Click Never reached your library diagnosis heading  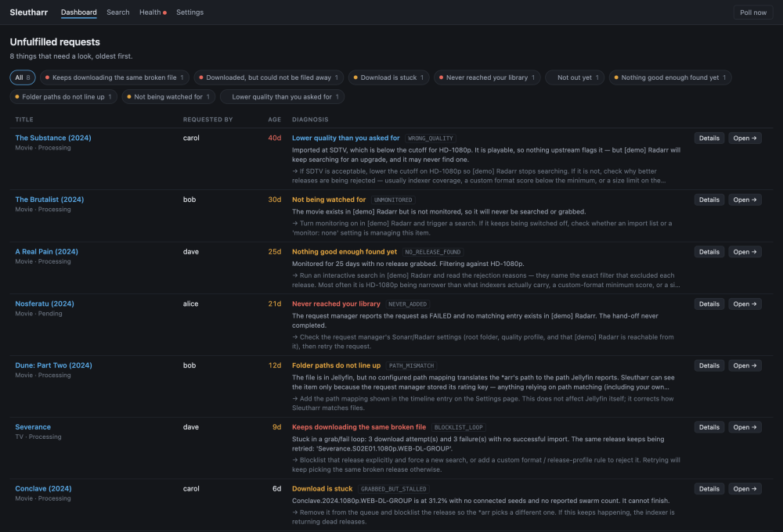coord(336,304)
